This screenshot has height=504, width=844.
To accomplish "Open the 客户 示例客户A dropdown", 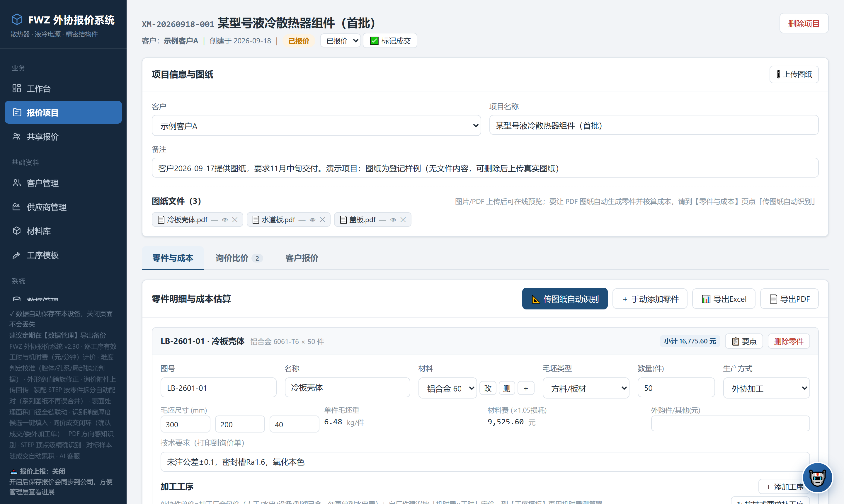I will click(316, 126).
